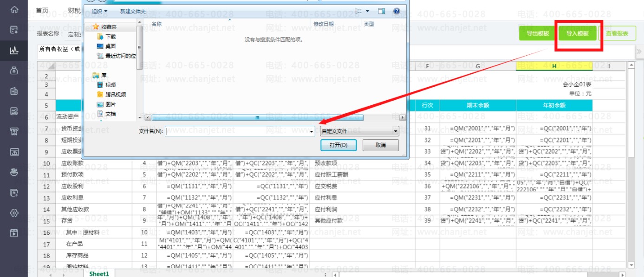Open the voucher document icon in sidebar
This screenshot has width=644, height=277.
coord(14,30)
